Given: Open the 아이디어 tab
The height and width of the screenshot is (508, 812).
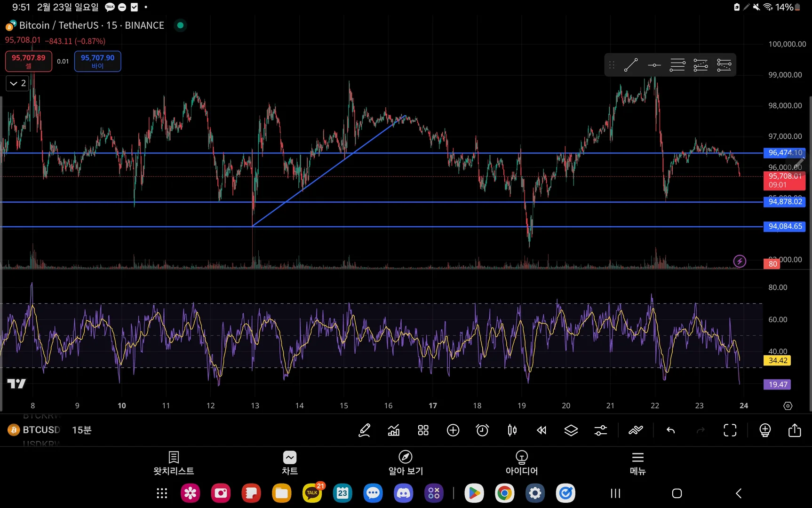Looking at the screenshot, I should point(521,463).
